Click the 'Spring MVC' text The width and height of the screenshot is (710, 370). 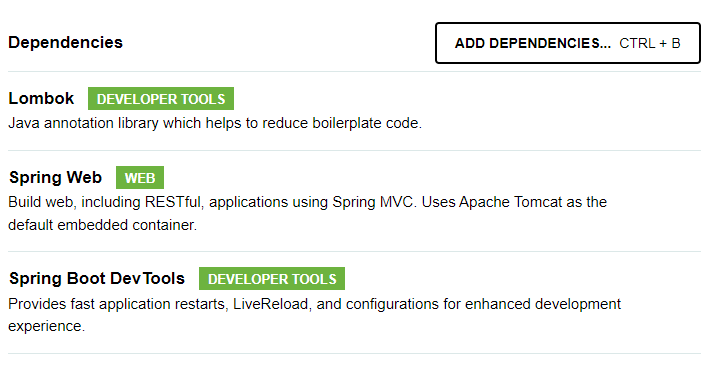374,202
